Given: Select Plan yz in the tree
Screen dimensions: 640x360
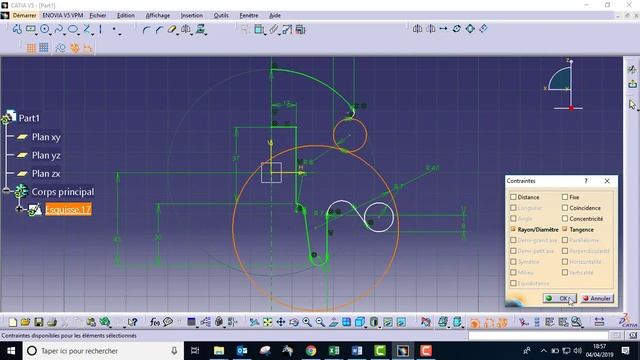Looking at the screenshot, I should [46, 156].
